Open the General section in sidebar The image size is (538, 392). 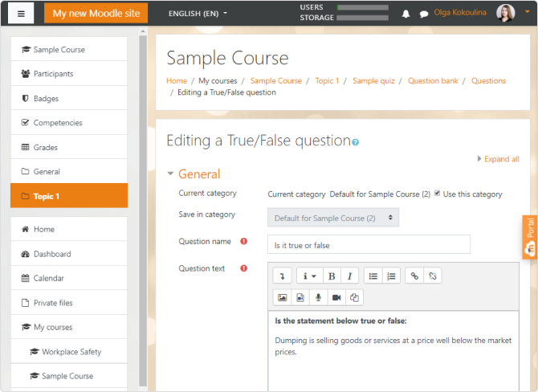point(69,172)
